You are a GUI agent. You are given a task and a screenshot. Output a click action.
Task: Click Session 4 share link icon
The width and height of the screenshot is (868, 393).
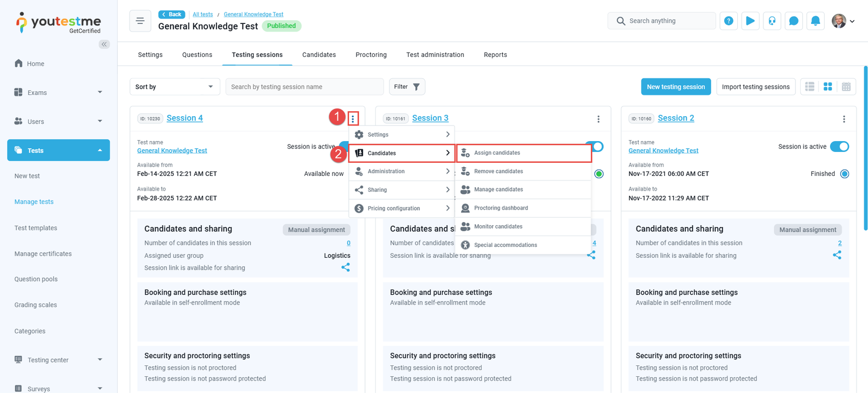point(346,267)
